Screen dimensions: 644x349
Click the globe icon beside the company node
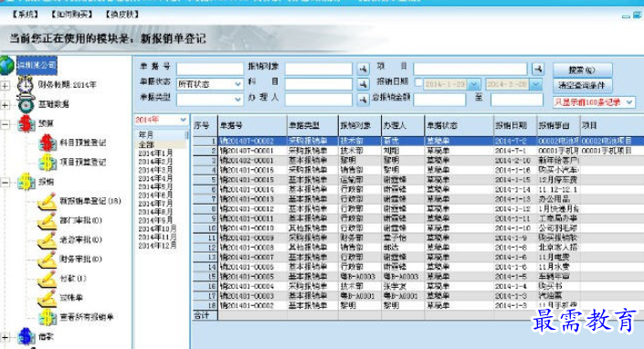pyautogui.click(x=7, y=65)
